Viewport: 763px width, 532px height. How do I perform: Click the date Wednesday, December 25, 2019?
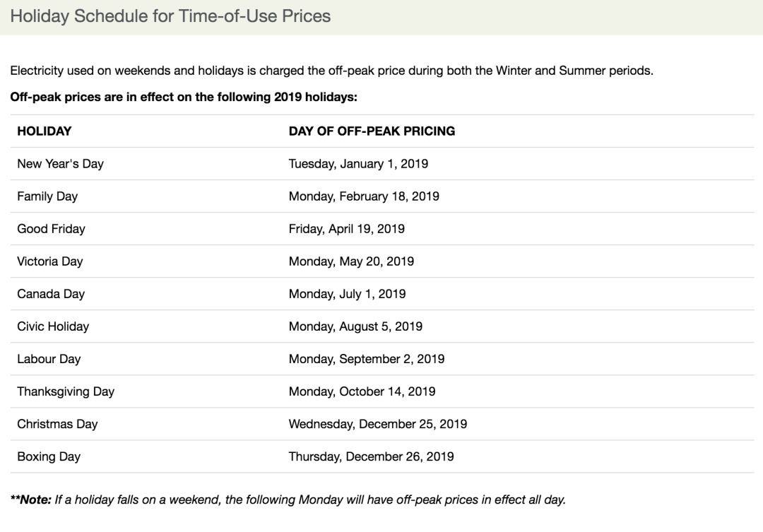point(377,424)
